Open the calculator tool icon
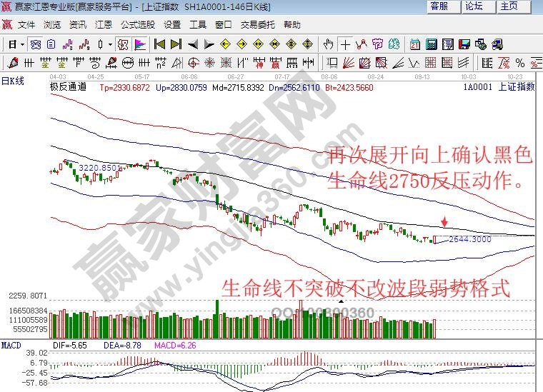Image resolution: width=543 pixels, height=392 pixels. (x=431, y=44)
